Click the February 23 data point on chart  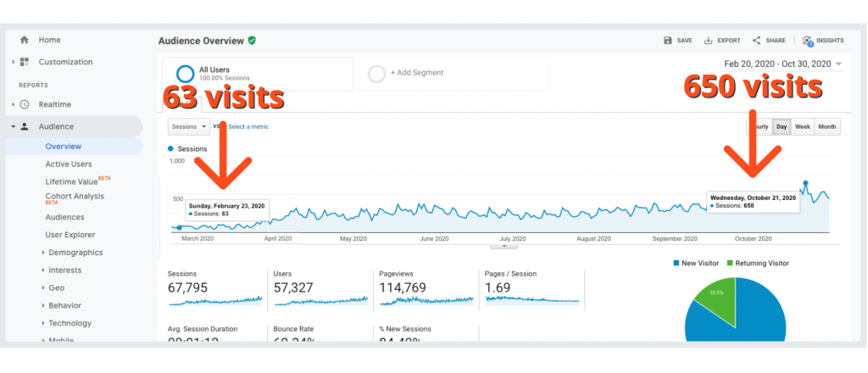[180, 227]
